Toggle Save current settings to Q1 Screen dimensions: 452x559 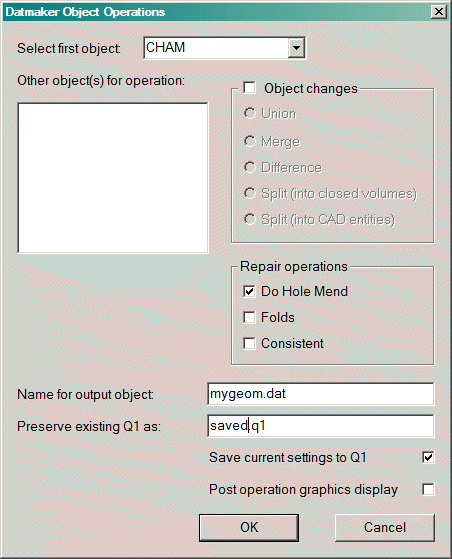[428, 457]
